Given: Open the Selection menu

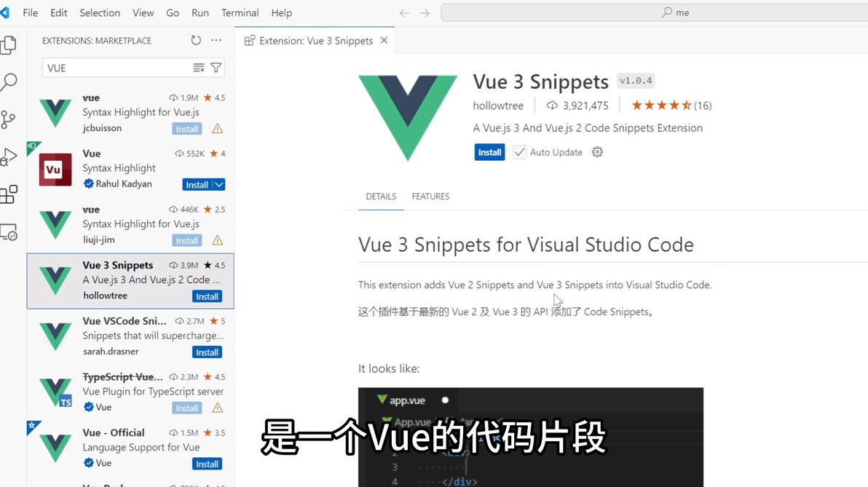Looking at the screenshot, I should point(100,12).
